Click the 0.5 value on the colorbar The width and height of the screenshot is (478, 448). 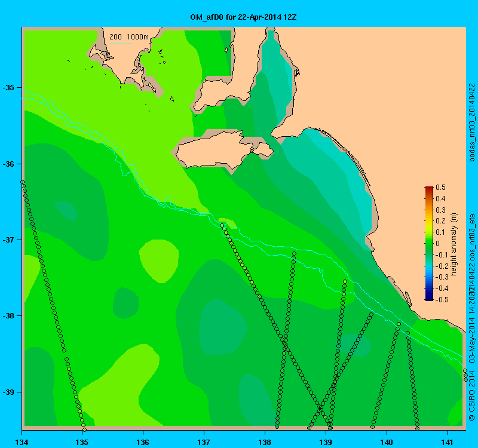tap(440, 188)
